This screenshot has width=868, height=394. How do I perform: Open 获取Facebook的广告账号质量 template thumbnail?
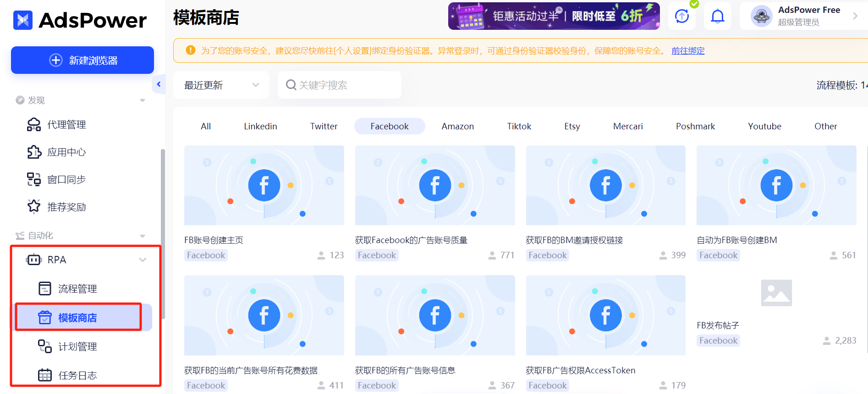[x=435, y=185]
